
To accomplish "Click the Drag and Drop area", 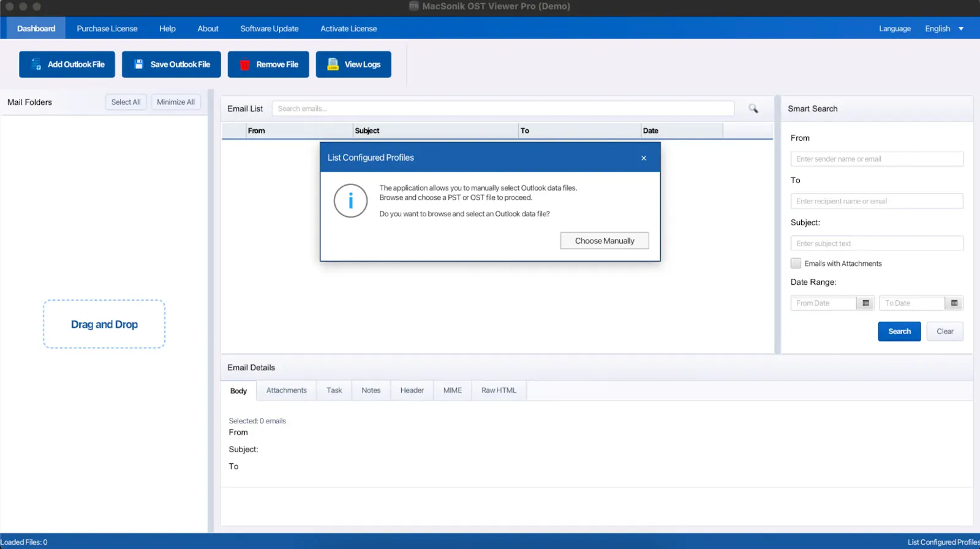I will [x=104, y=324].
